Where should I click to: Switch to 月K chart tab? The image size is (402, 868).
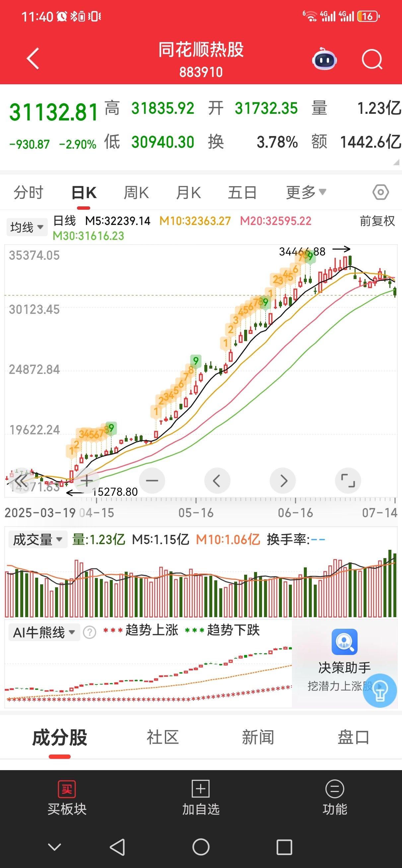[x=188, y=192]
